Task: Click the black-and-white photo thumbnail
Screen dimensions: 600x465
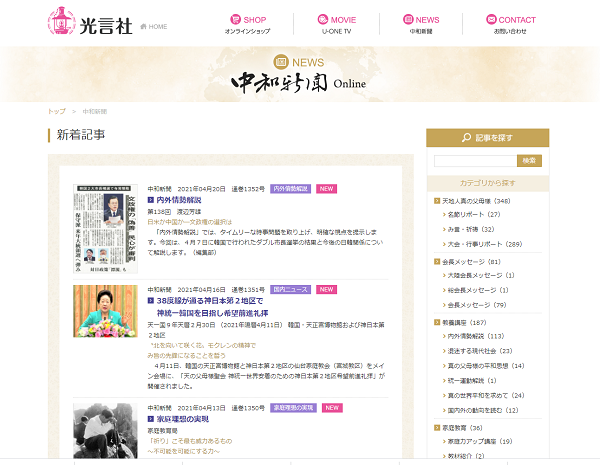Action: click(105, 431)
